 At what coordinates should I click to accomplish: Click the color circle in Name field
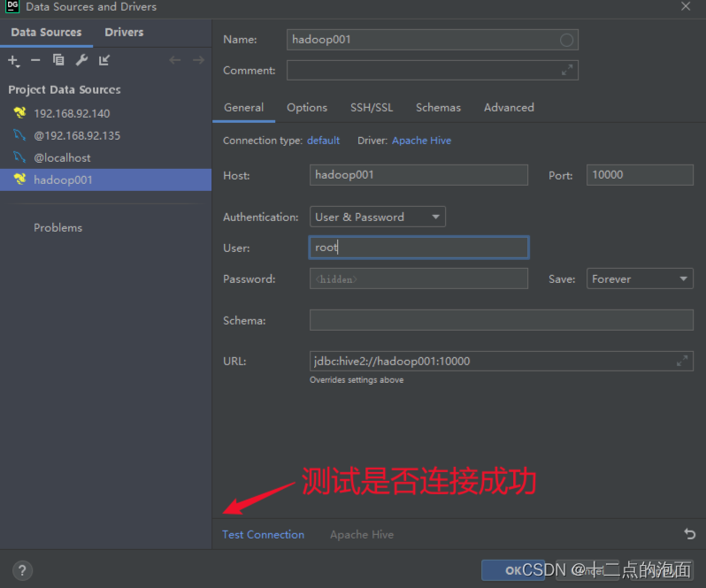tap(566, 40)
